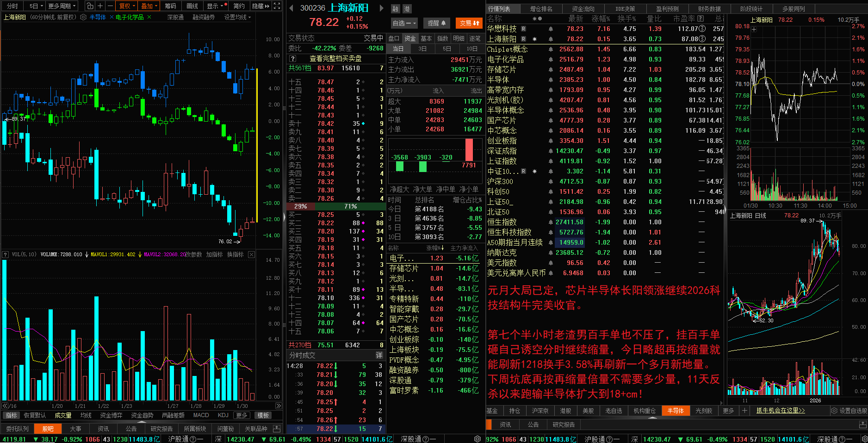Enter fullscreen chart mode
The height and width of the screenshot is (443, 868).
pos(277,6)
